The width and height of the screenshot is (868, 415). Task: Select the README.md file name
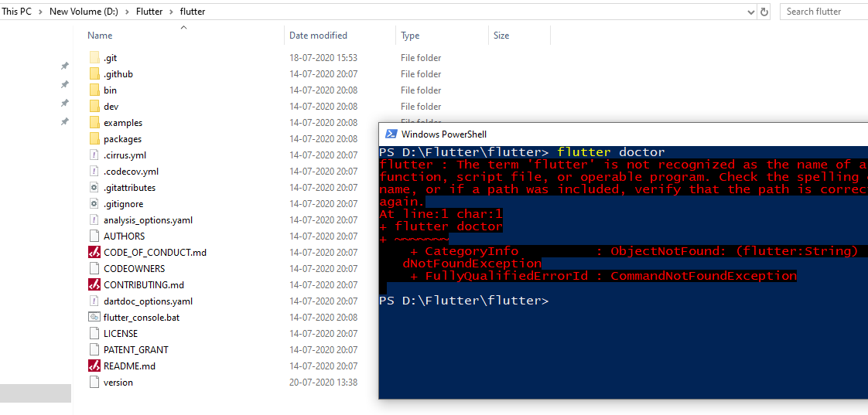pos(129,366)
